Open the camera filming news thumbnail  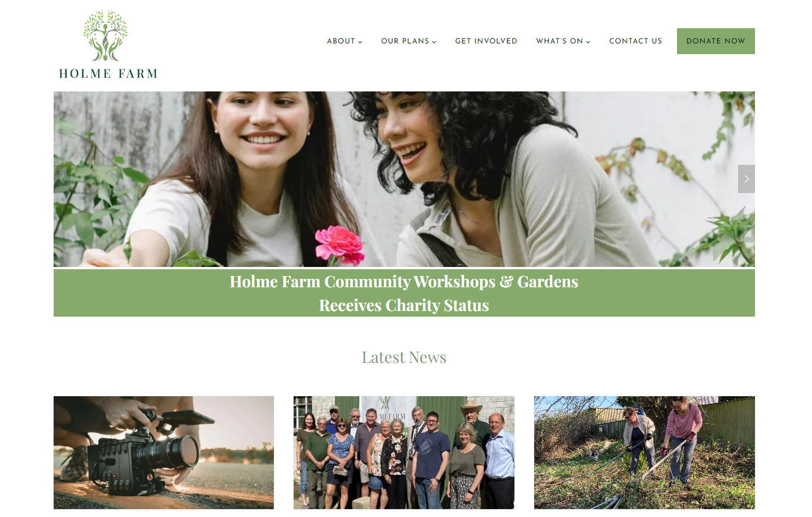[x=164, y=453]
